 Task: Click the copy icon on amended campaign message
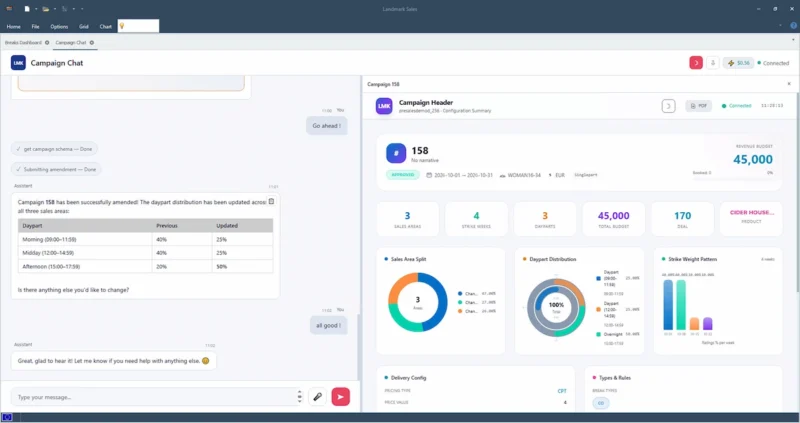271,201
